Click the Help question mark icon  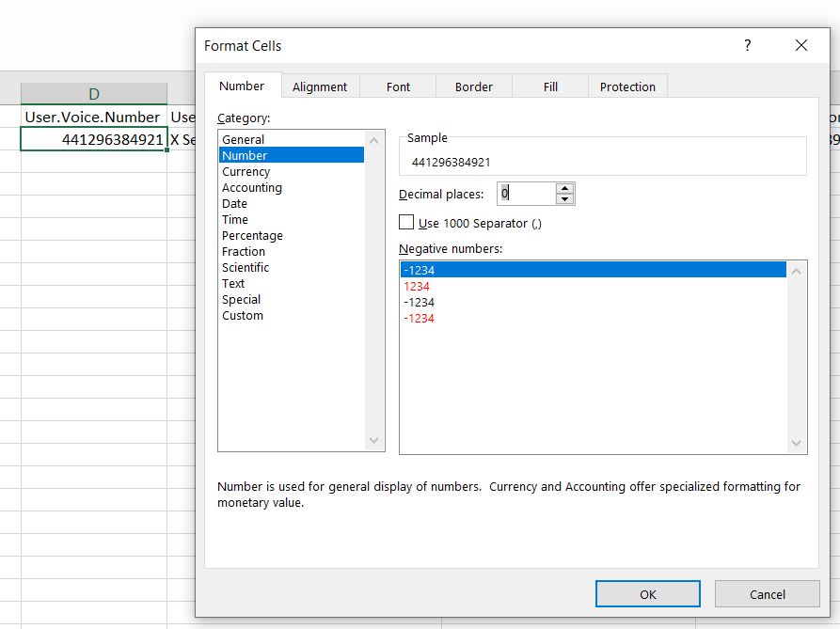click(x=748, y=45)
